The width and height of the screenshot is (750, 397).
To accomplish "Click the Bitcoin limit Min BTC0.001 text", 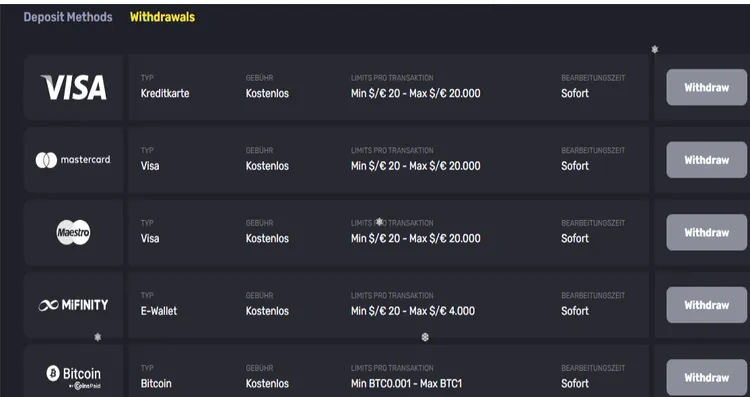I will click(380, 384).
